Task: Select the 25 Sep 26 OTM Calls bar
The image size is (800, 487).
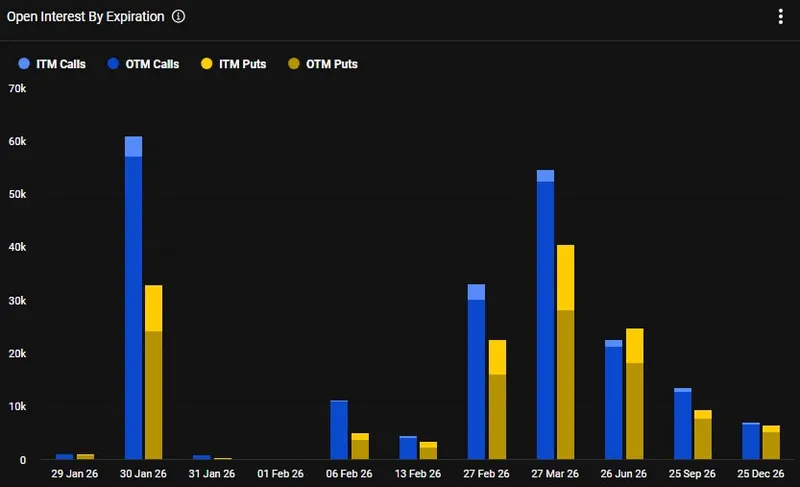Action: tap(682, 425)
